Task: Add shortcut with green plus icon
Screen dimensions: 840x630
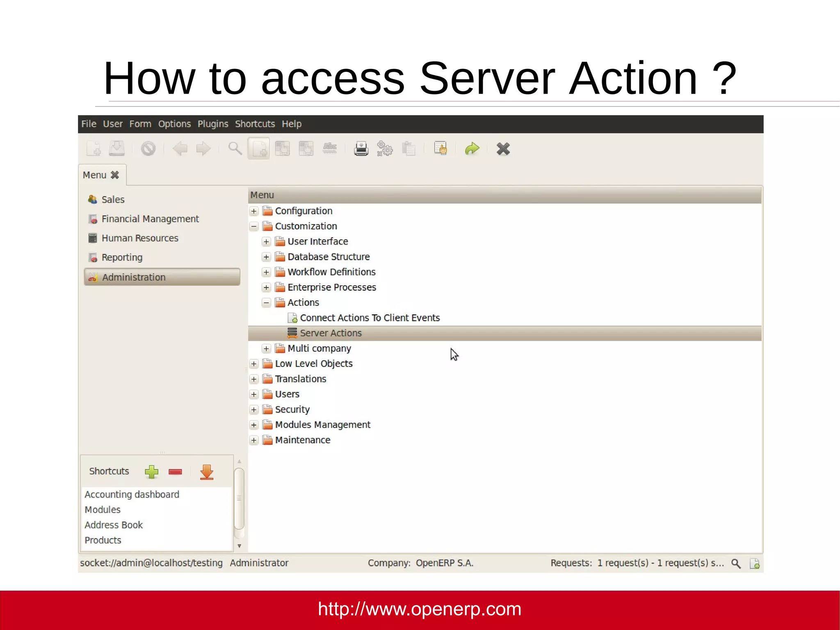Action: point(151,472)
